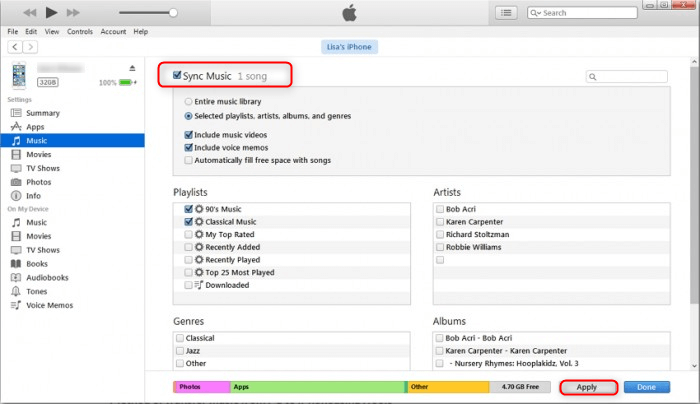Image resolution: width=700 pixels, height=404 pixels.
Task: Check the Bob Acri - Bob Acri album
Action: point(440,338)
